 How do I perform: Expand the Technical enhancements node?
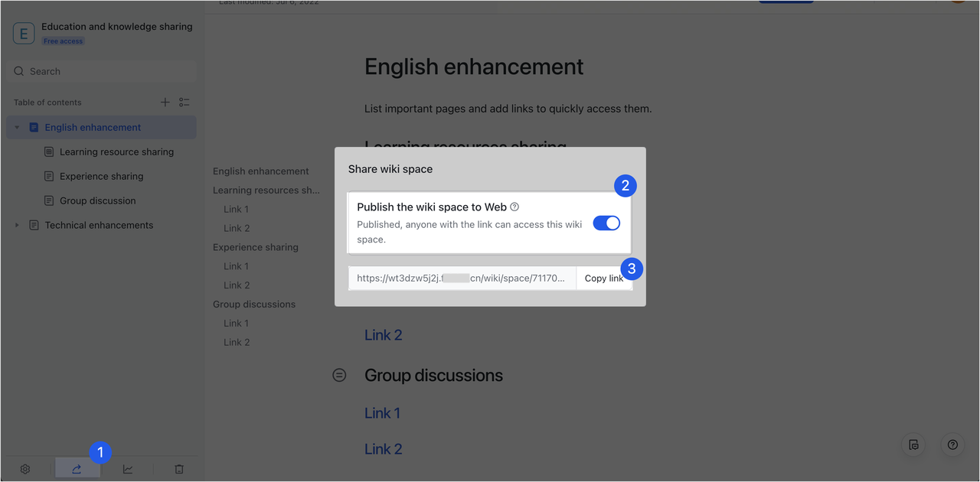tap(17, 225)
